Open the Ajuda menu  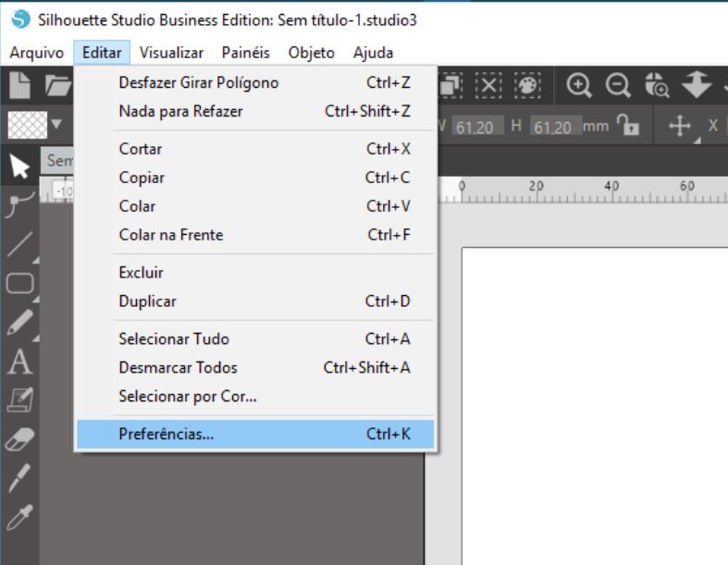pos(373,53)
